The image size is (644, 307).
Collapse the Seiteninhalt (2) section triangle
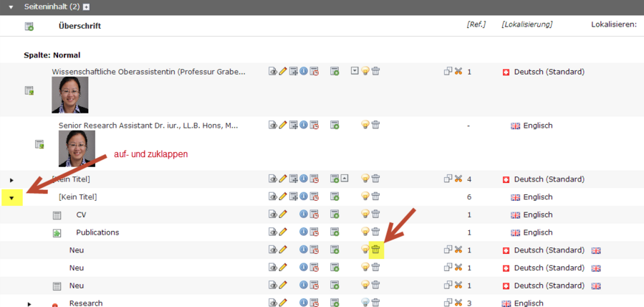pos(11,7)
